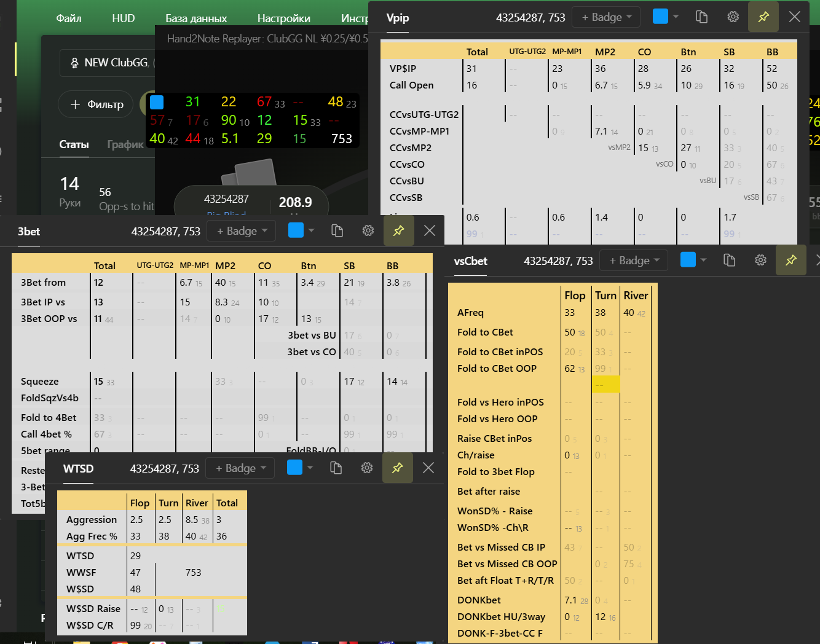Click the Fold to CBet OOP row label
The height and width of the screenshot is (644, 820).
(x=497, y=368)
